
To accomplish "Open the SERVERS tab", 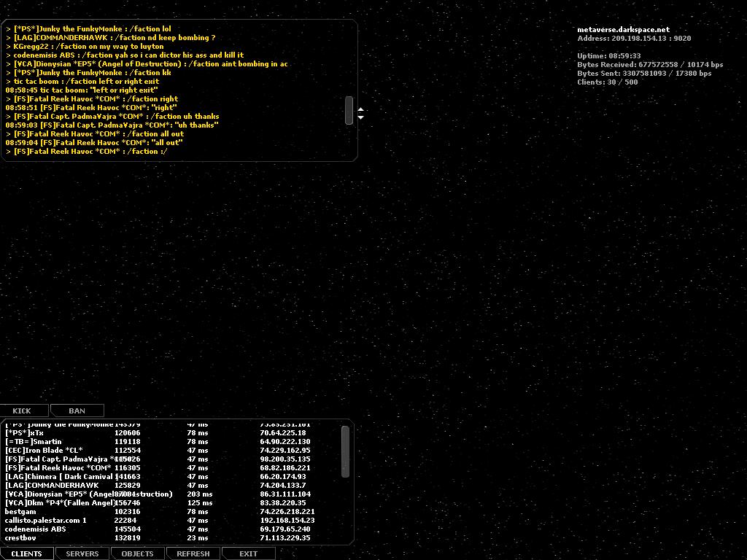I will 82,553.
